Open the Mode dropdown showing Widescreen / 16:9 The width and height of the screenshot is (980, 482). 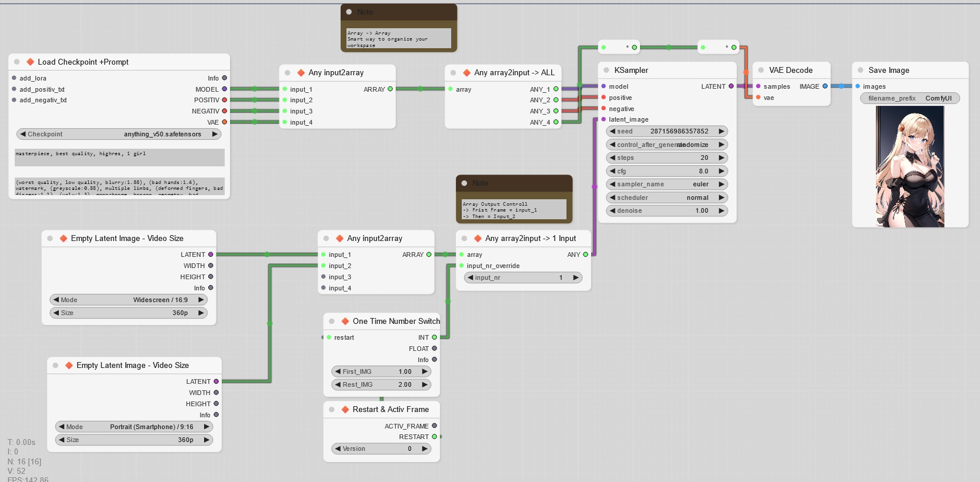128,300
